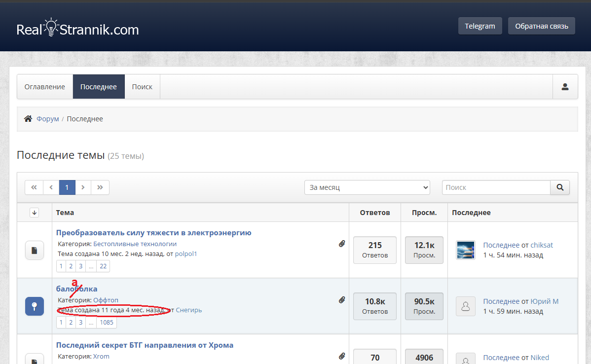Click the 12.1к Просм. counter box
This screenshot has width=591, height=364.
pyautogui.click(x=424, y=250)
